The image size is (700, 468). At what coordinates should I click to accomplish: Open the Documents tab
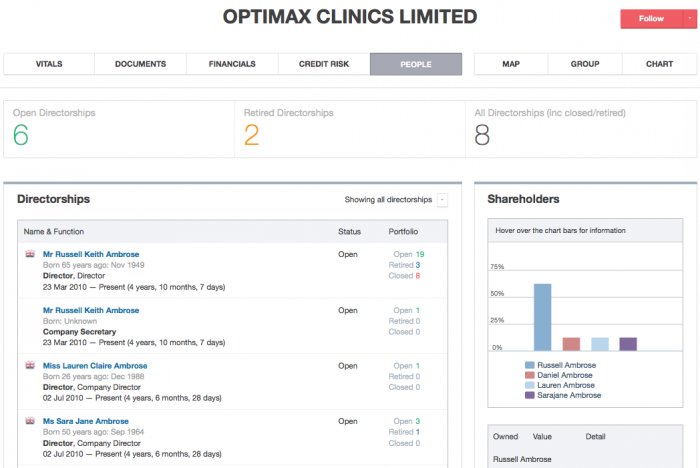pyautogui.click(x=141, y=64)
